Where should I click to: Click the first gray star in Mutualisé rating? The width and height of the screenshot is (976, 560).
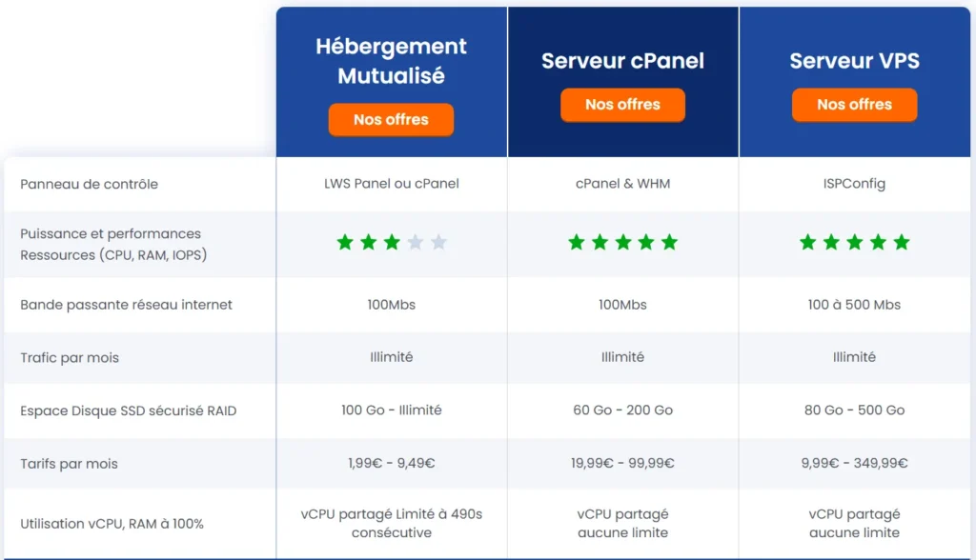point(415,243)
